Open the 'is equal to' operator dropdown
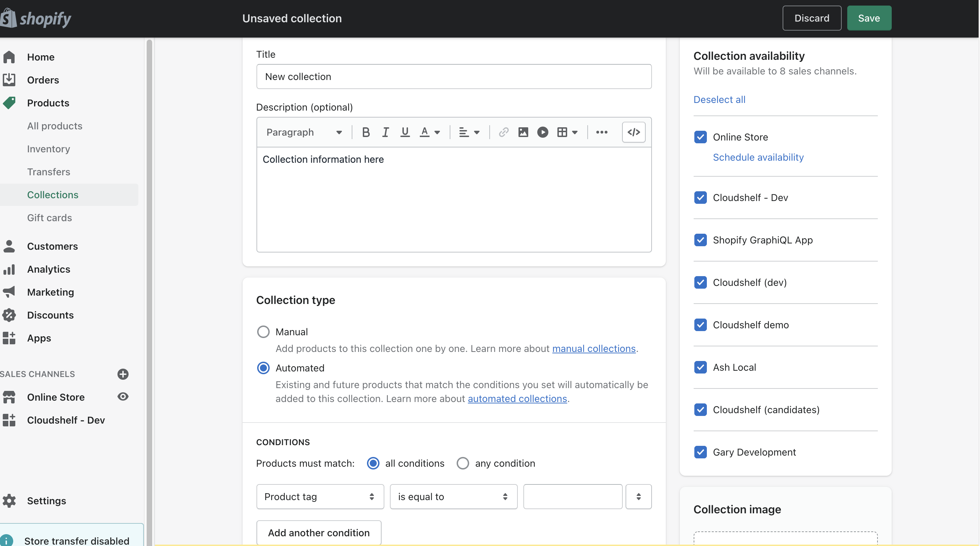Viewport: 980px width, 546px height. (x=454, y=497)
